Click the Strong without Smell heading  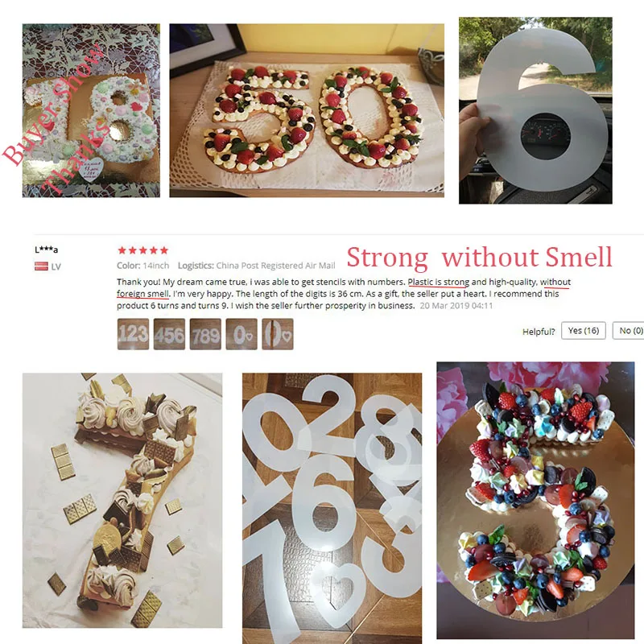point(479,258)
